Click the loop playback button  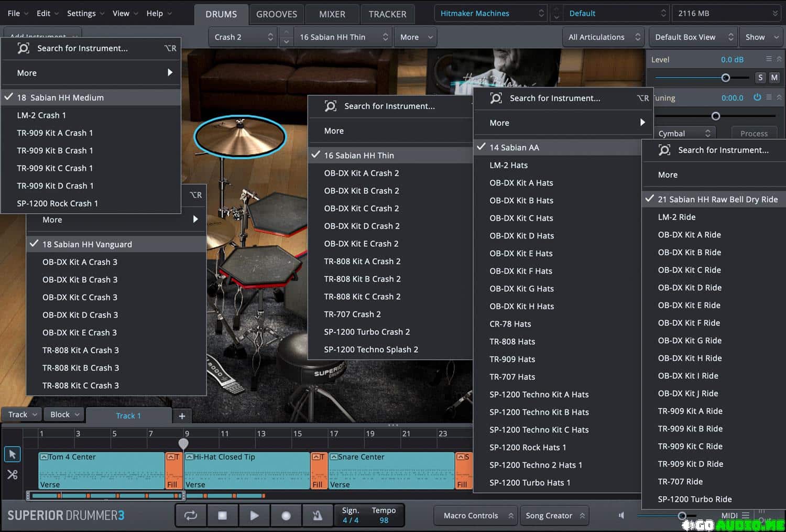[191, 516]
